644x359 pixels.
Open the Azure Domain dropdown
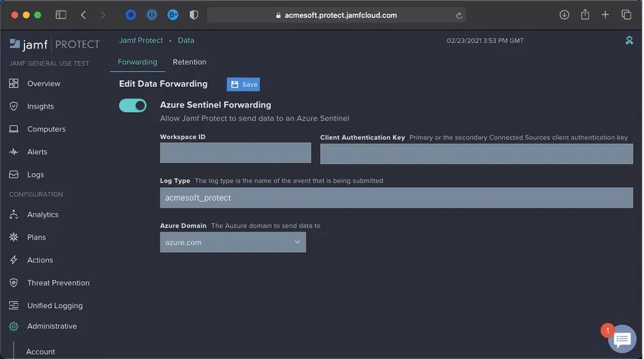(233, 242)
